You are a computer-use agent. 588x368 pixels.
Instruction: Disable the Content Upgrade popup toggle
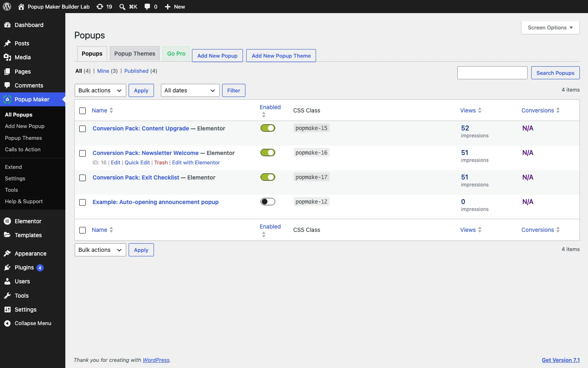[268, 128]
